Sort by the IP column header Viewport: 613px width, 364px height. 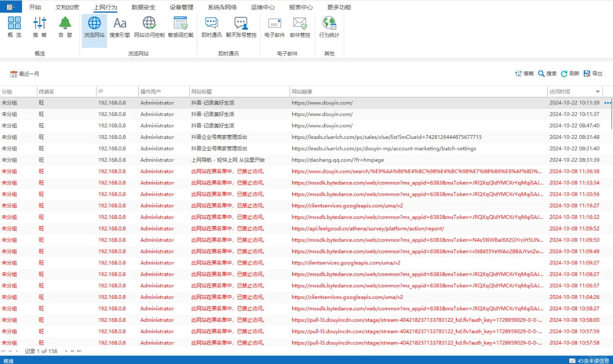pos(117,91)
